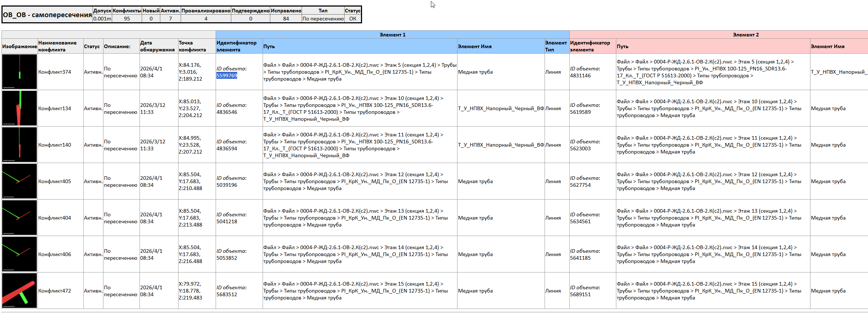Click the Активн. status in Конфликт405 row

coord(93,181)
